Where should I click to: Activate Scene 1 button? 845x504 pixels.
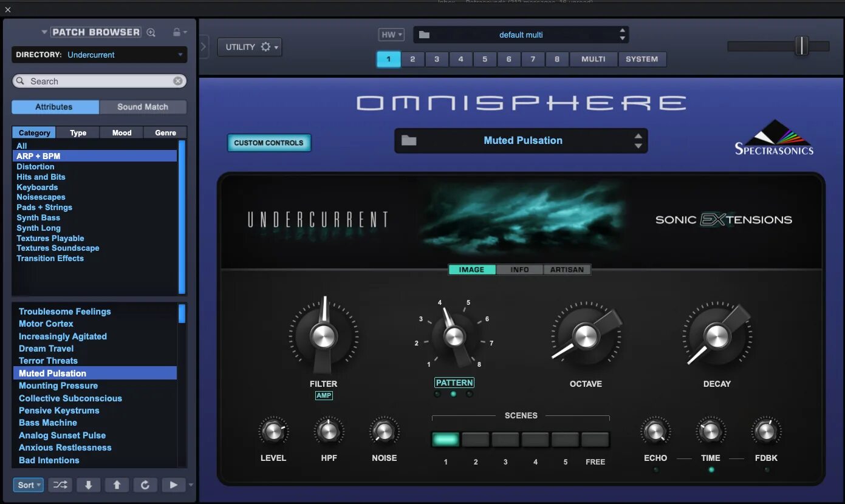445,440
